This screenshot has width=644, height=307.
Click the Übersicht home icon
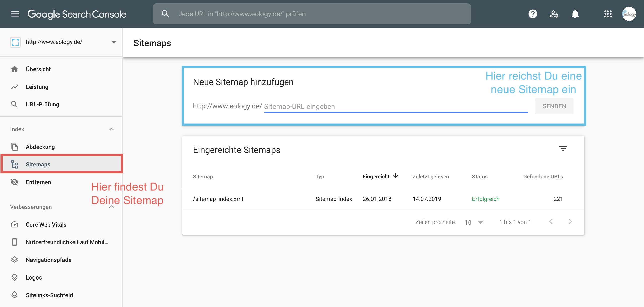[15, 69]
